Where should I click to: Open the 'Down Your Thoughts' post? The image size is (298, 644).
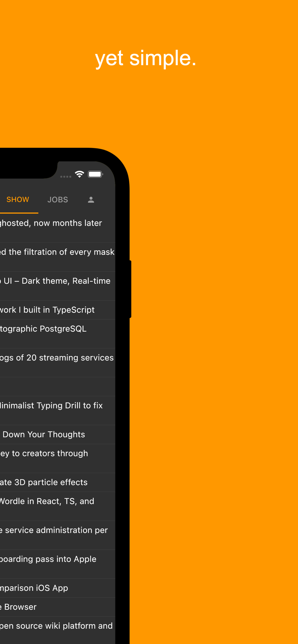point(44,435)
